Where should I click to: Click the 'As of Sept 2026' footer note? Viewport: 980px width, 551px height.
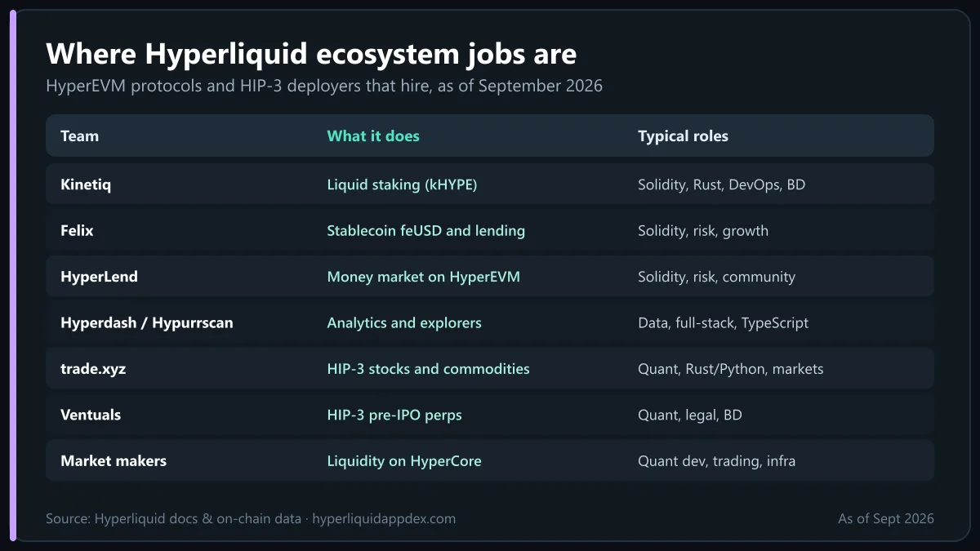click(x=885, y=518)
